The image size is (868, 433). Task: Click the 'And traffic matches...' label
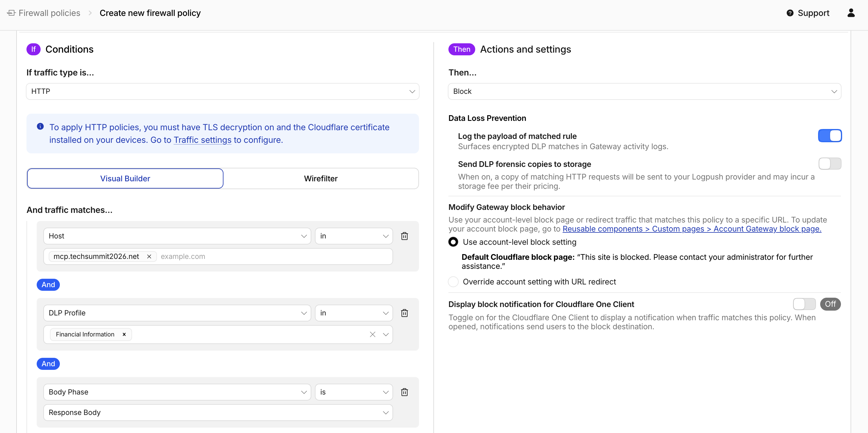(69, 210)
